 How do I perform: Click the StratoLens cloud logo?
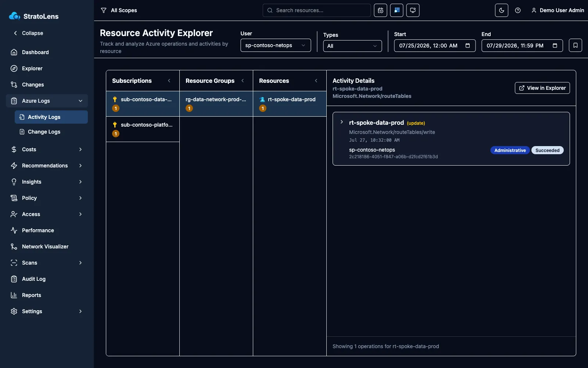[x=15, y=16]
